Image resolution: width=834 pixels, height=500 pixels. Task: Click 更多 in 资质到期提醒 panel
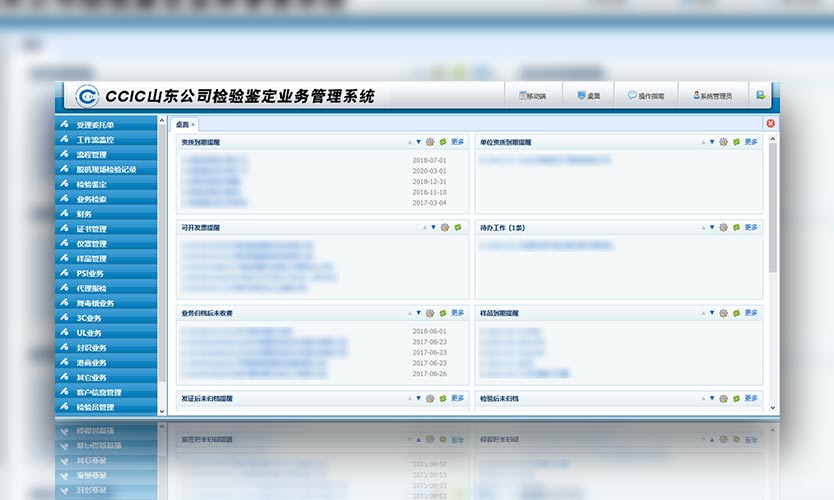coord(457,142)
